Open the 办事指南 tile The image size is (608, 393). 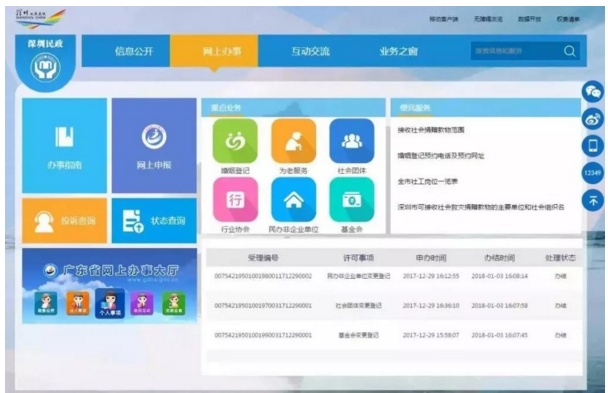64,145
